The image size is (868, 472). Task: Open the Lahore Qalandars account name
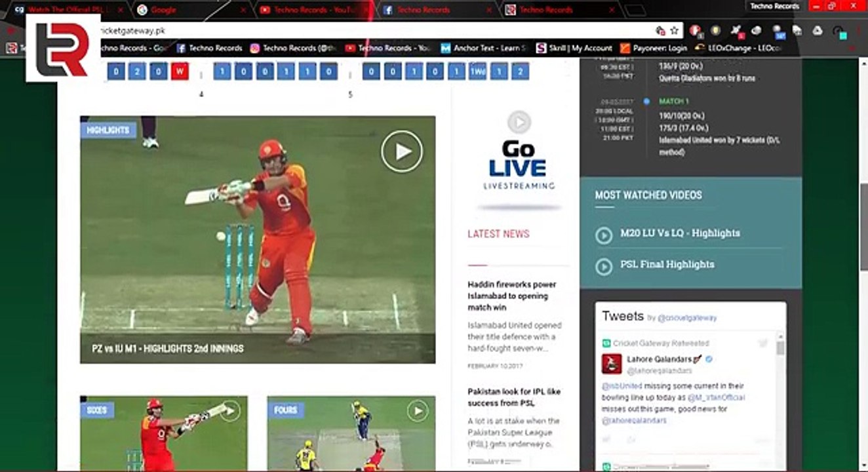point(660,359)
